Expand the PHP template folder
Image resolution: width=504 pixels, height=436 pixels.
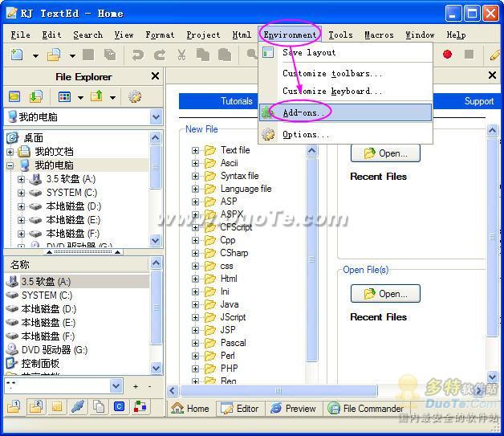195,369
